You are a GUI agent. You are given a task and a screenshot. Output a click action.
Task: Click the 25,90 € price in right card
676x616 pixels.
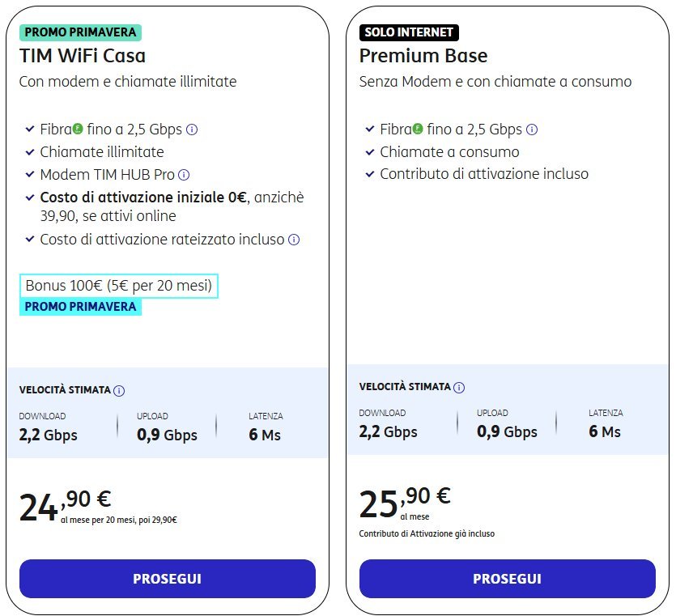[x=406, y=501]
